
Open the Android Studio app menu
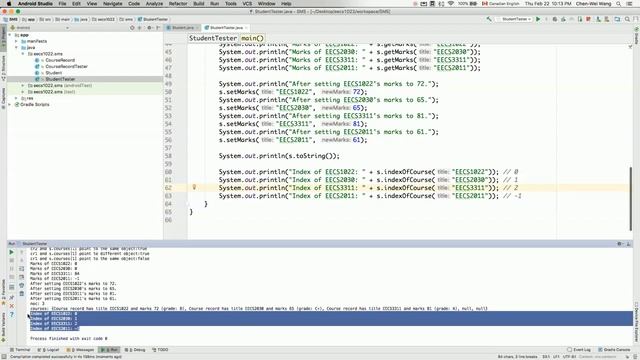[35, 4]
